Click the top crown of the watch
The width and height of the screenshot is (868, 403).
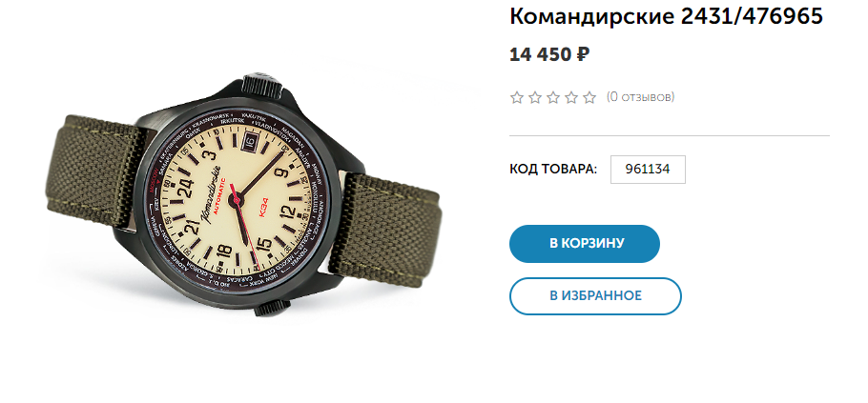coord(263,83)
